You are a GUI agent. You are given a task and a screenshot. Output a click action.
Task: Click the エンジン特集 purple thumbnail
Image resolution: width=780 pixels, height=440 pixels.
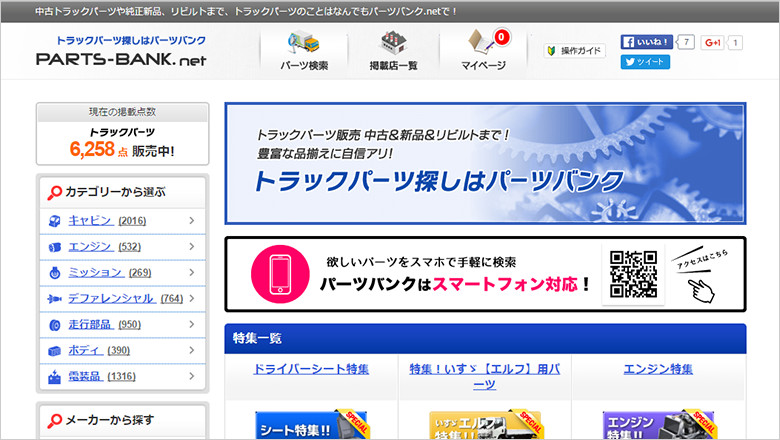pos(659,426)
